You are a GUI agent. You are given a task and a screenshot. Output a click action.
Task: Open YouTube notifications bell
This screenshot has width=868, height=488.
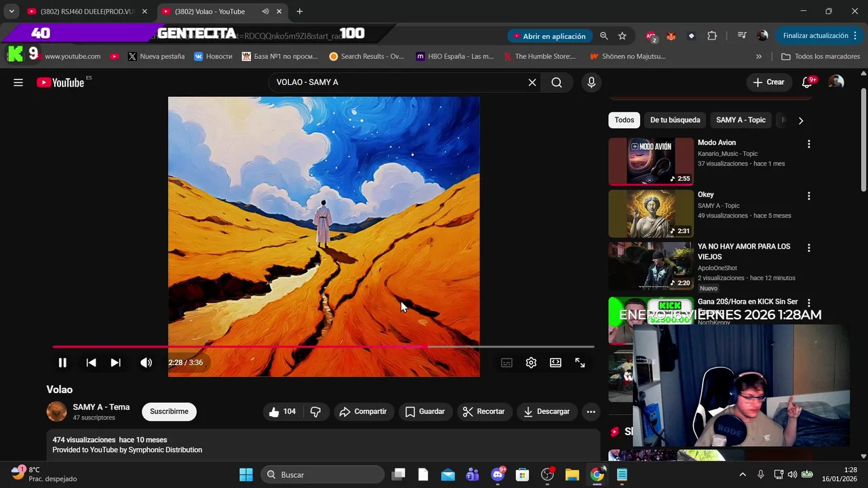click(x=807, y=82)
